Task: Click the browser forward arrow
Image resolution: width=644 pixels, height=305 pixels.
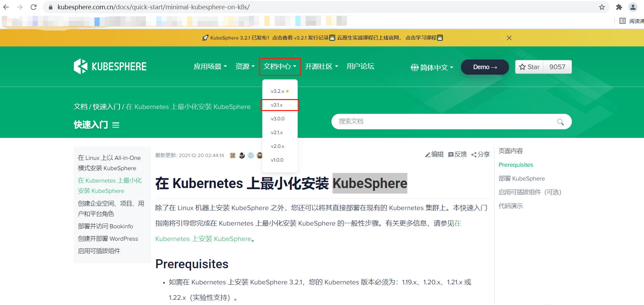Action: point(20,7)
